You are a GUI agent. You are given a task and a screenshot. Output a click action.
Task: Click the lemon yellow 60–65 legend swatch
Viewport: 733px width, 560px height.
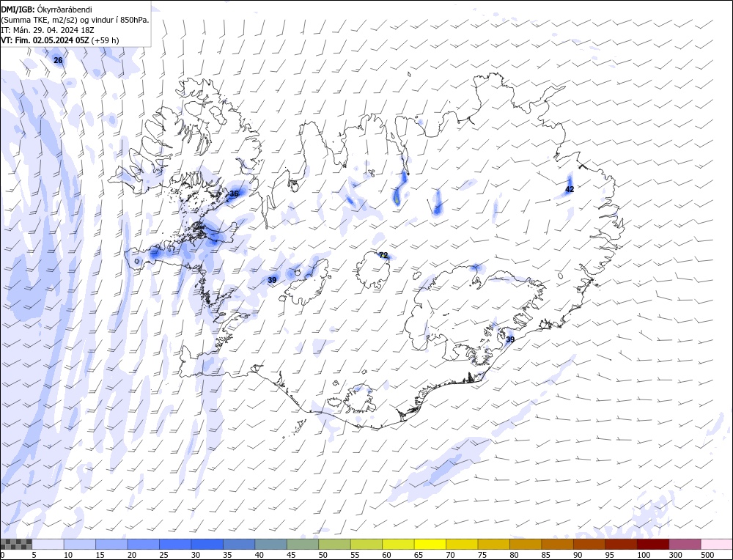pyautogui.click(x=398, y=544)
